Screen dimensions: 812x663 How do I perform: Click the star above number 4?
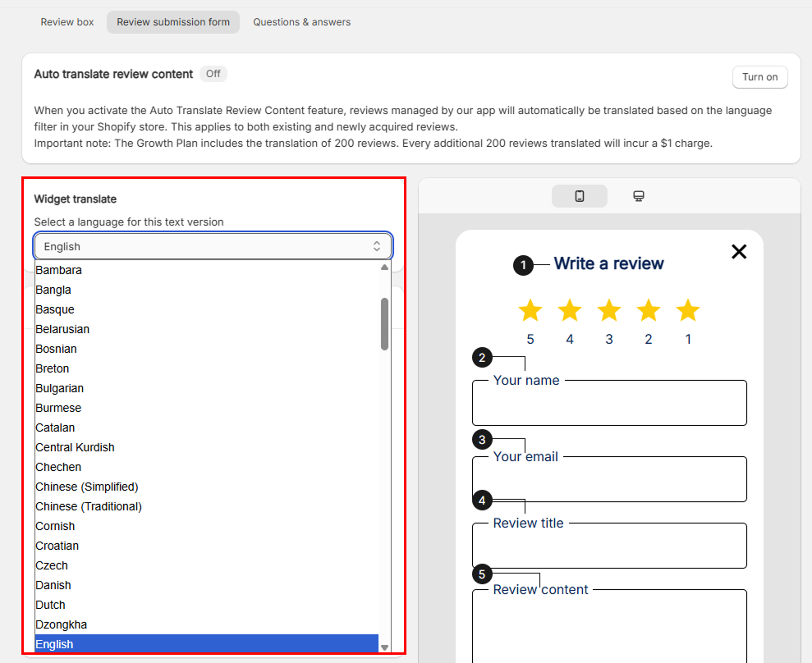(570, 310)
